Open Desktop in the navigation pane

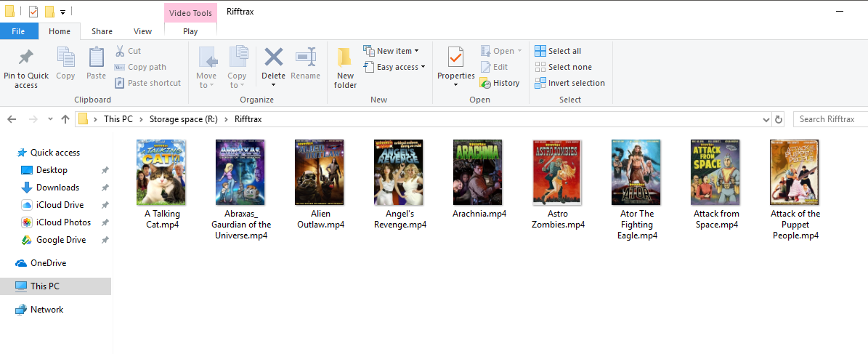coord(52,170)
